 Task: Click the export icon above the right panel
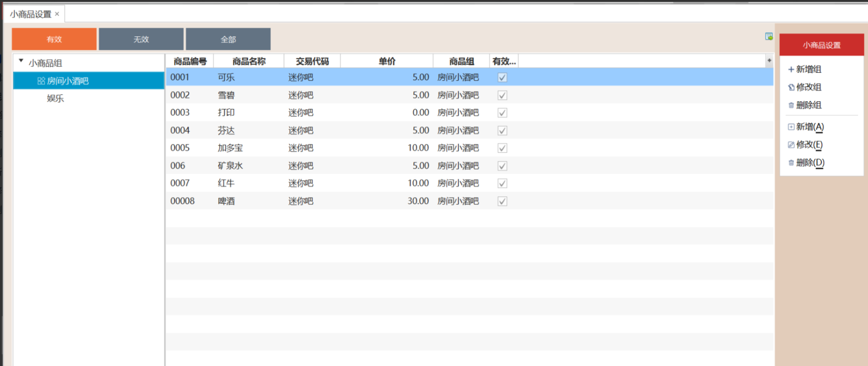coord(768,36)
